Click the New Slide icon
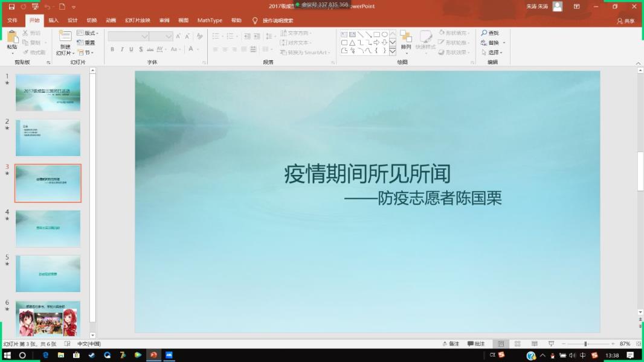644x362 pixels. click(x=65, y=36)
